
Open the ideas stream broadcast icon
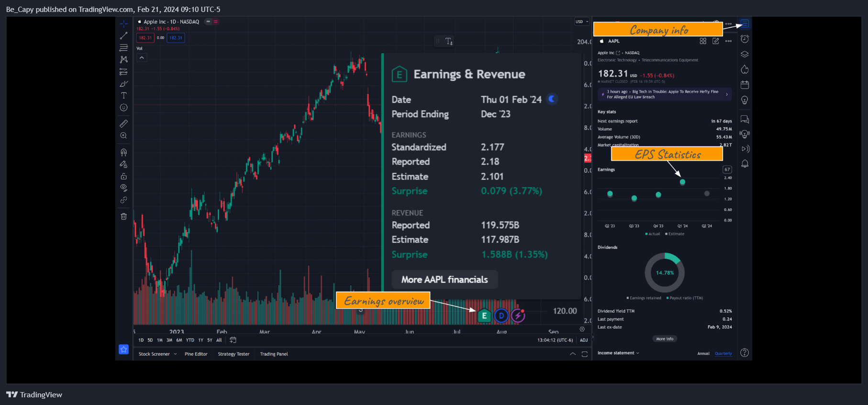coord(745,134)
